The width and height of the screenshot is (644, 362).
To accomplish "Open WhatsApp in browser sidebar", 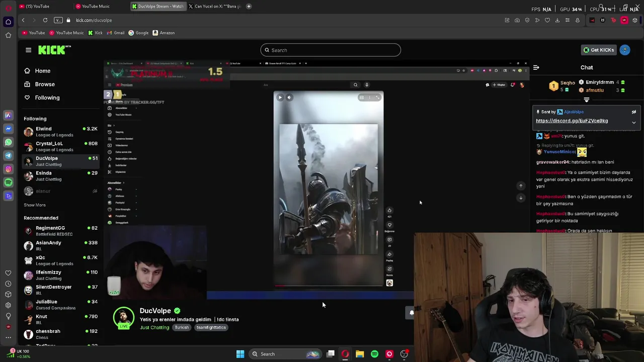I will (x=8, y=142).
